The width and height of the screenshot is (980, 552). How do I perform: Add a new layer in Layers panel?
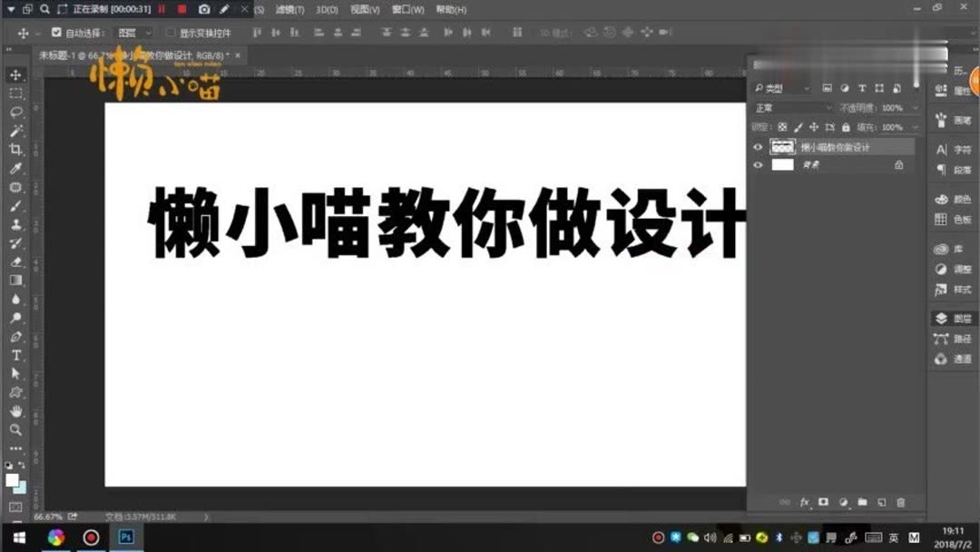click(x=881, y=502)
